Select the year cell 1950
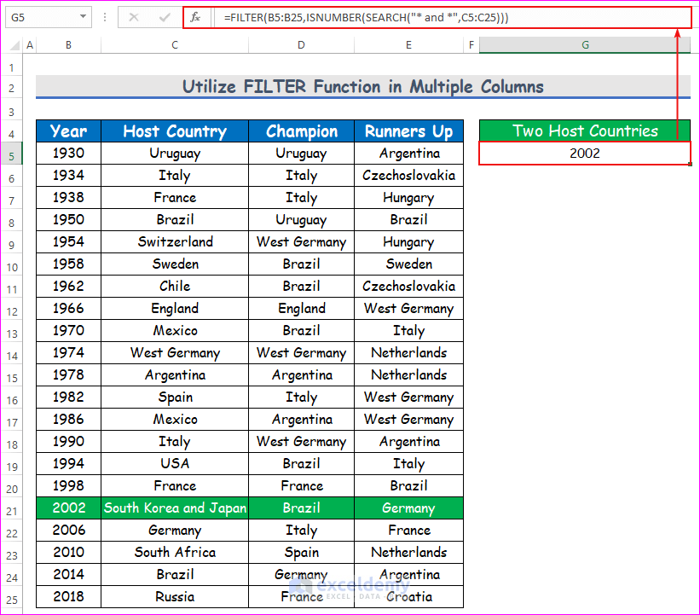This screenshot has height=615, width=700. (68, 220)
